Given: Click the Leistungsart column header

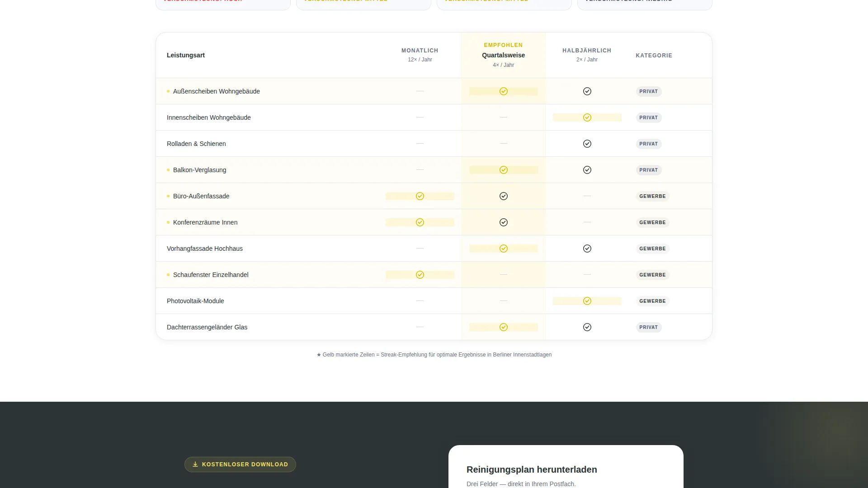Looking at the screenshot, I should [185, 55].
